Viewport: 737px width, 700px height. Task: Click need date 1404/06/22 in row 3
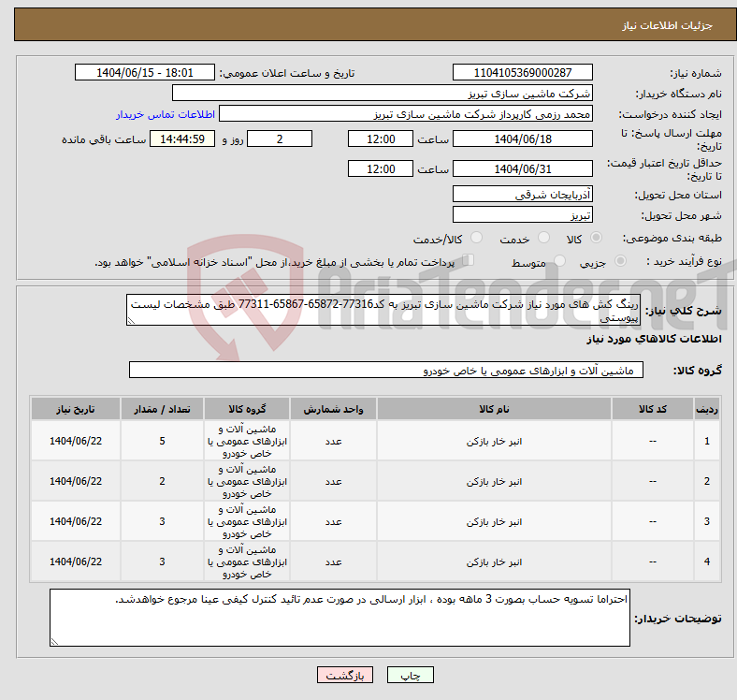[76, 521]
